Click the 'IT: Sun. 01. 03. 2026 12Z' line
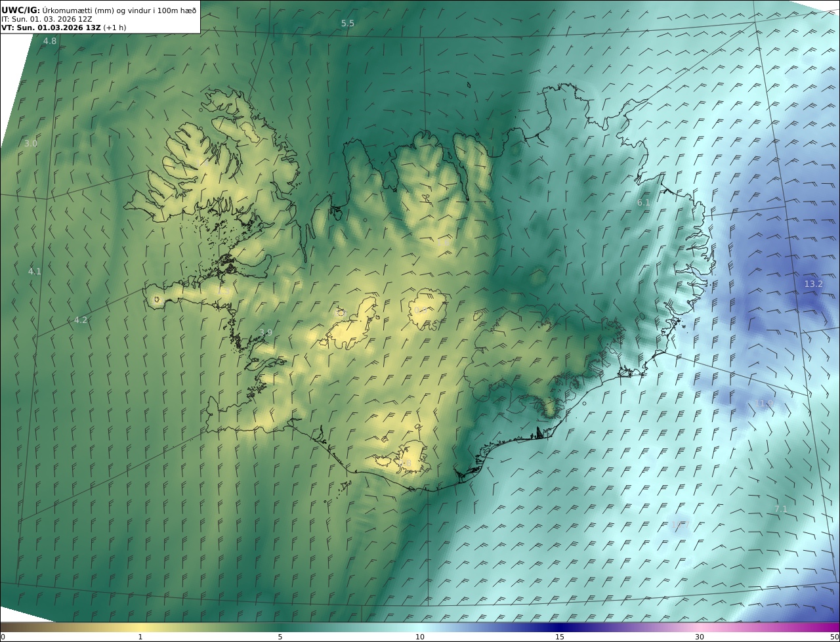The image size is (840, 642). click(x=47, y=19)
